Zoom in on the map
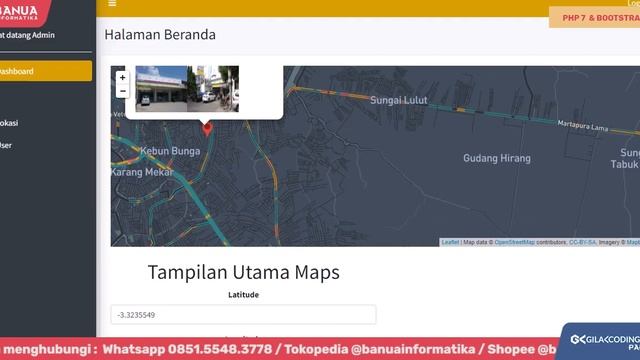 (x=122, y=78)
